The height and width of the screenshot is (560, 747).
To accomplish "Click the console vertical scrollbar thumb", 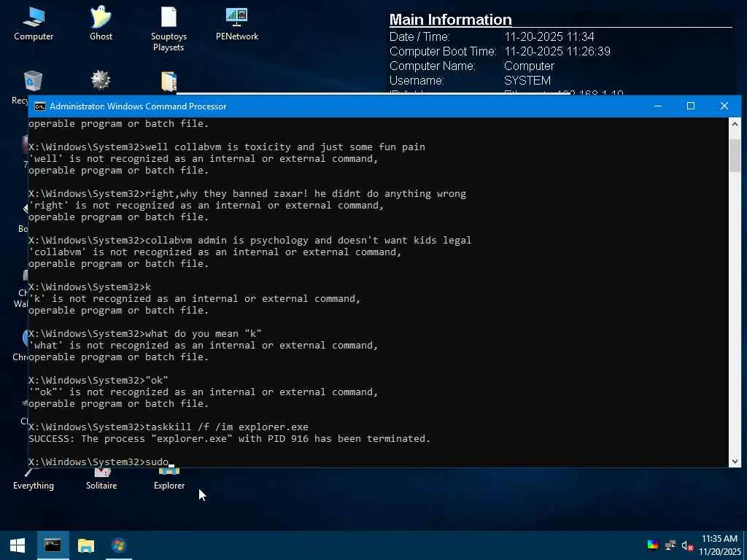I will point(735,156).
